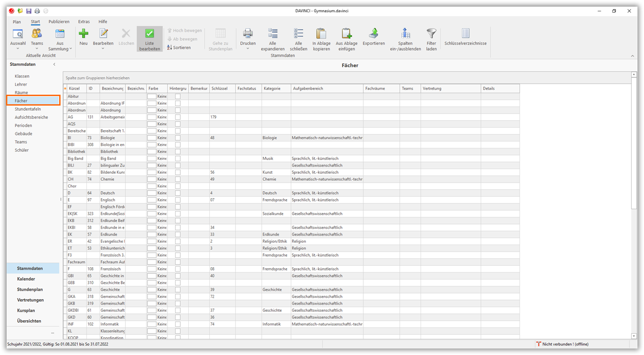Open the Publizieren ribbon tab
This screenshot has width=644, height=355.
pyautogui.click(x=59, y=22)
